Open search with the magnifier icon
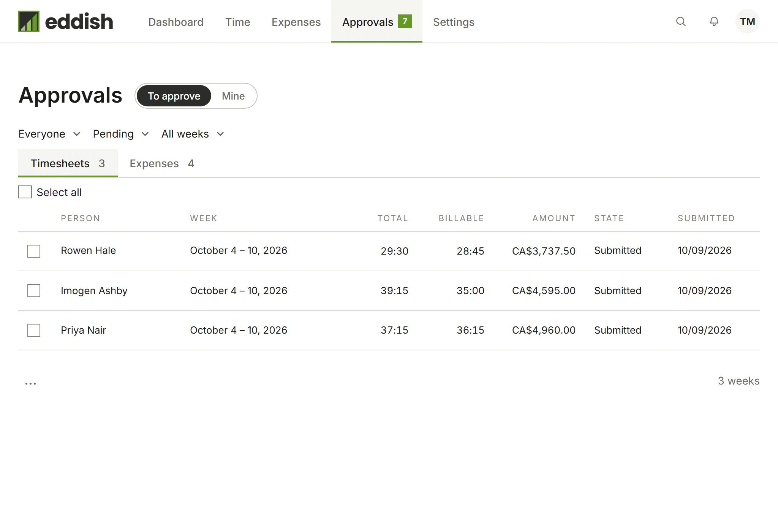 pos(681,22)
